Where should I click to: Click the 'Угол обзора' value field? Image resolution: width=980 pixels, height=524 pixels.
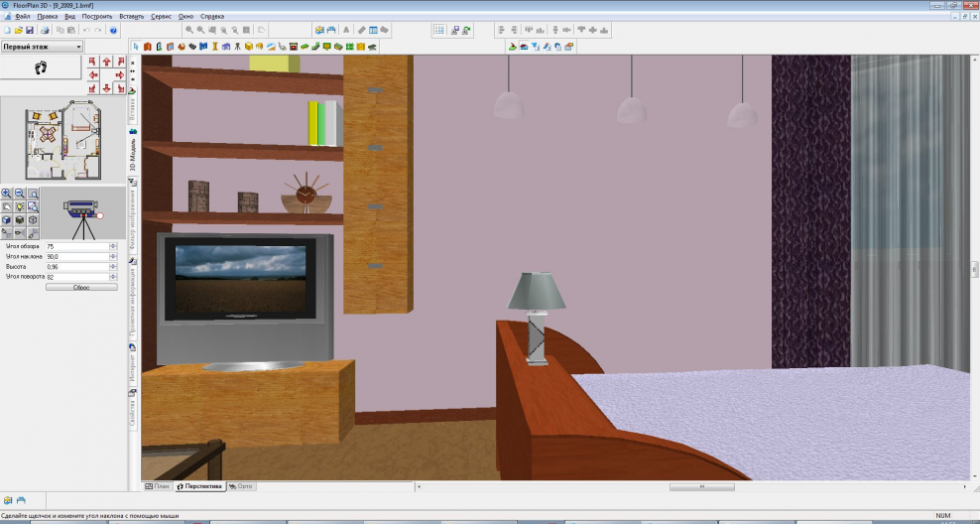pyautogui.click(x=77, y=246)
